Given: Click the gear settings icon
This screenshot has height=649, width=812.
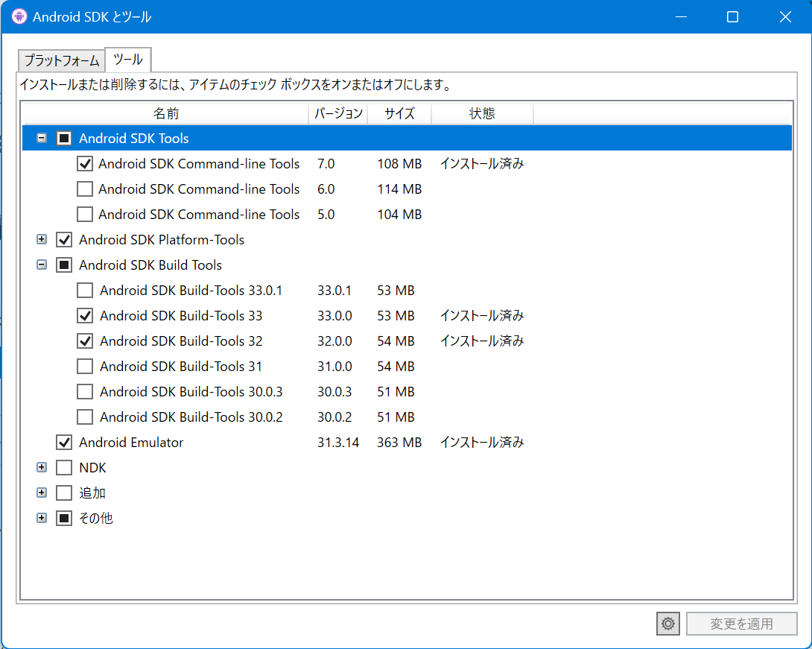Looking at the screenshot, I should click(x=668, y=624).
